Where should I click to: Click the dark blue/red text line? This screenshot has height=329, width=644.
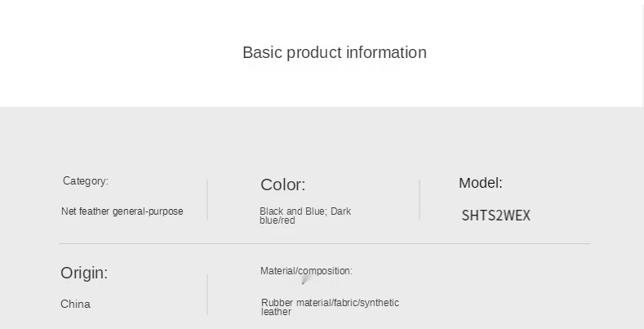278,220
